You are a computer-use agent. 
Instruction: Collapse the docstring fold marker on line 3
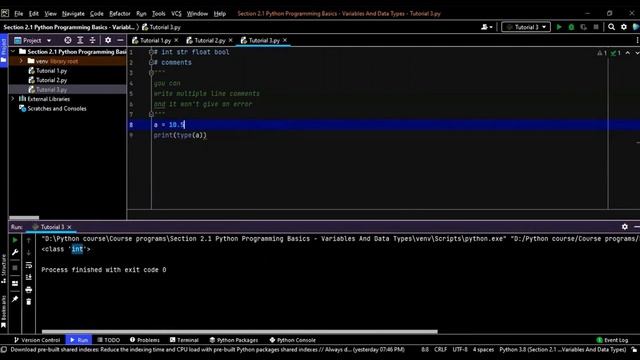(151, 73)
